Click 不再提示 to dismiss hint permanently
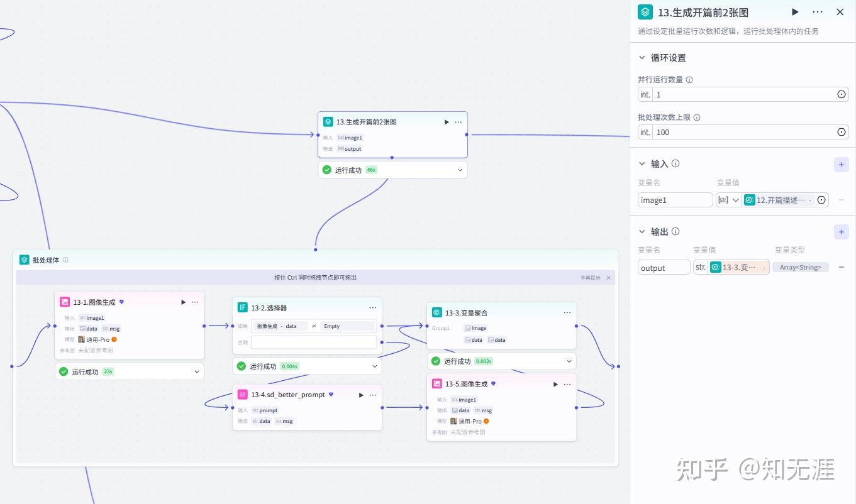 [590, 278]
